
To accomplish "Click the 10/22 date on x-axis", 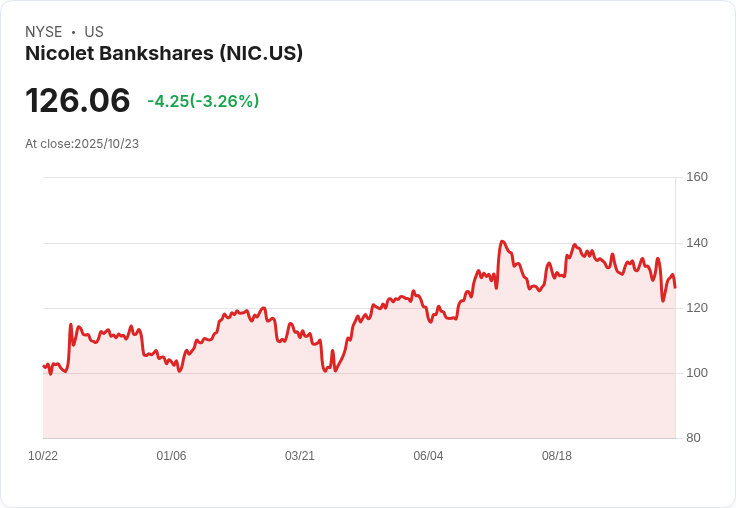I will pos(43,456).
